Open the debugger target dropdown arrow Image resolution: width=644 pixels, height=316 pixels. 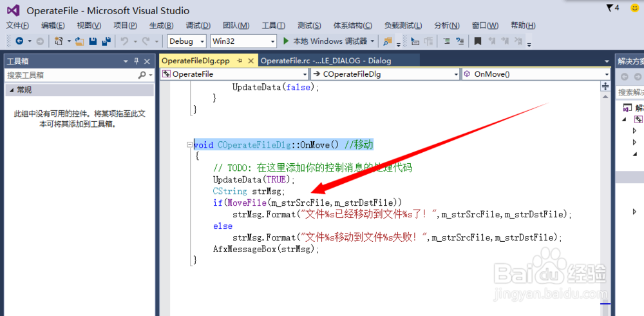pyautogui.click(x=372, y=41)
